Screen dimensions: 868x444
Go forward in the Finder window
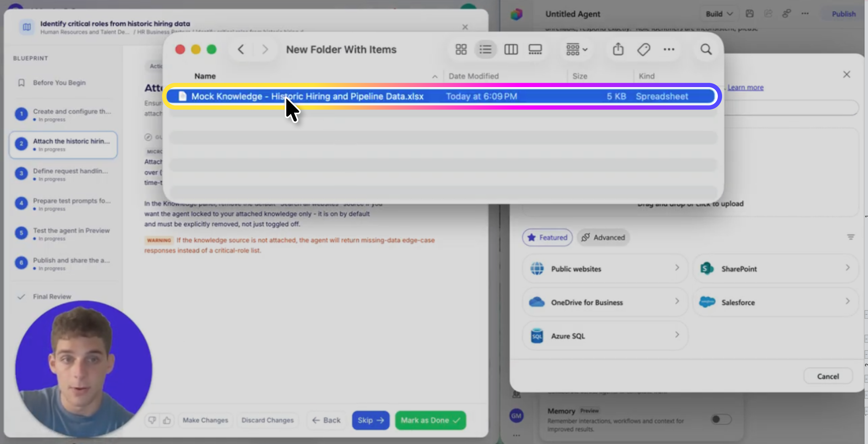(x=265, y=50)
